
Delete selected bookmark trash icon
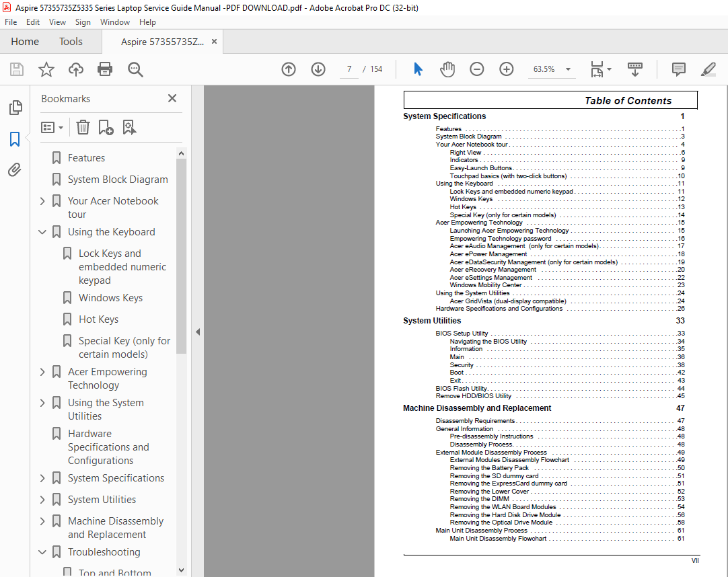(83, 127)
